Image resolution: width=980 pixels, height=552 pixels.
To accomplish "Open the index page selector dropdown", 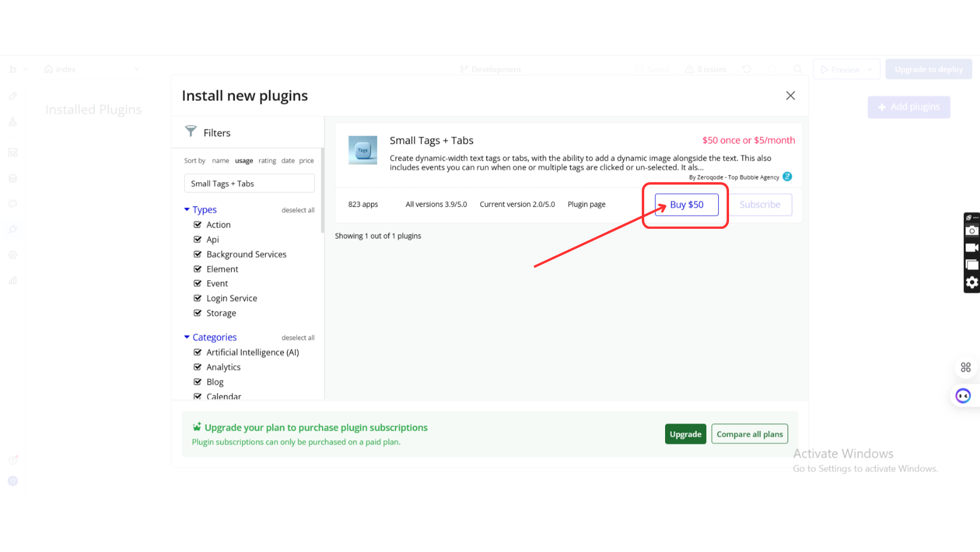I will click(x=92, y=69).
